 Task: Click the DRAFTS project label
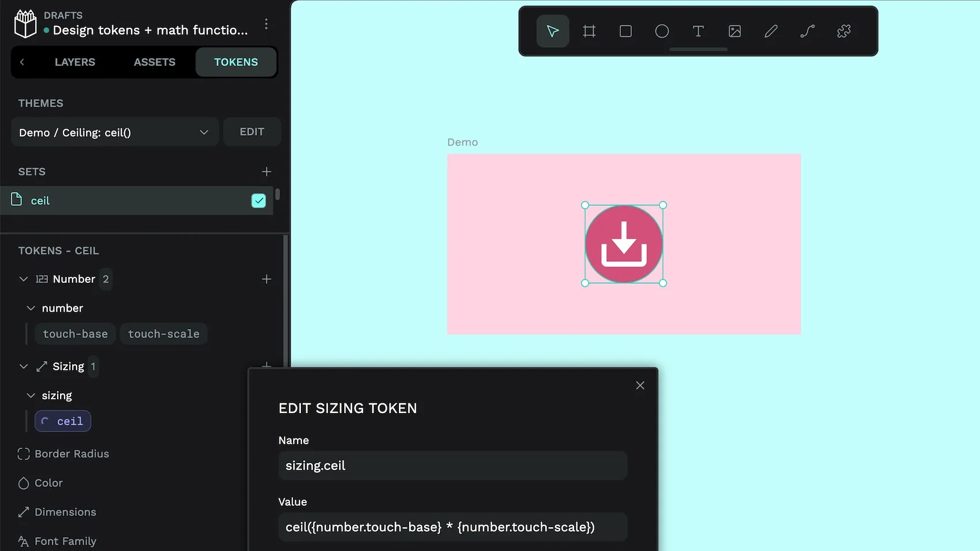click(63, 16)
